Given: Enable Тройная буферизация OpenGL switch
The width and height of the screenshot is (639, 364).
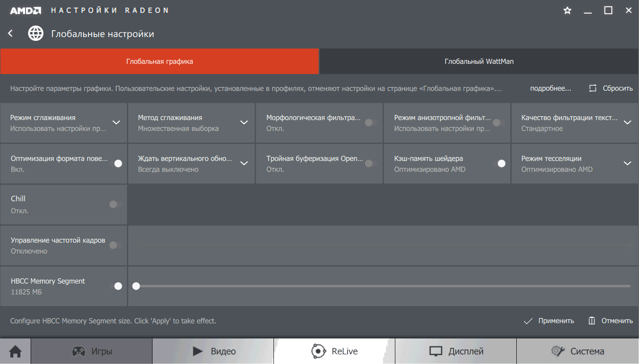Looking at the screenshot, I should pyautogui.click(x=371, y=163).
